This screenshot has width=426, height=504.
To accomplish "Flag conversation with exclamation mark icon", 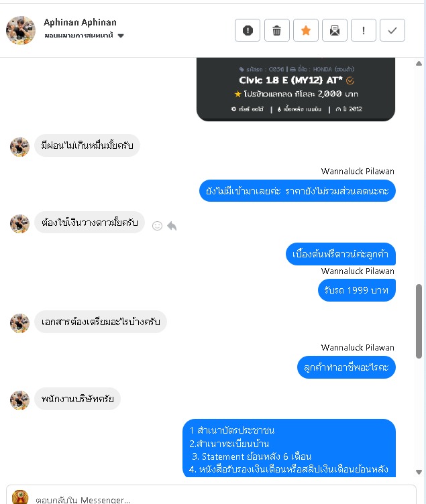I will 364,31.
